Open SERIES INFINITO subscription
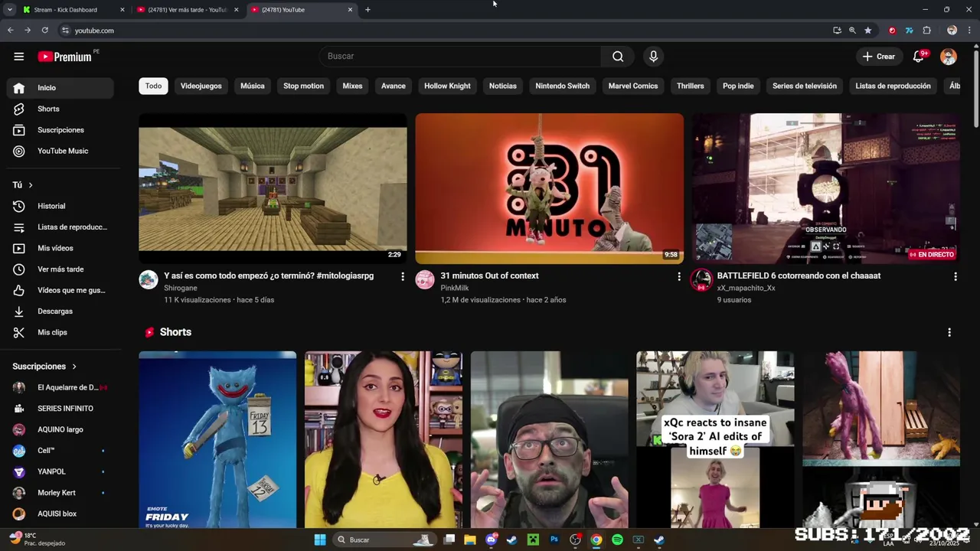 pyautogui.click(x=60, y=409)
